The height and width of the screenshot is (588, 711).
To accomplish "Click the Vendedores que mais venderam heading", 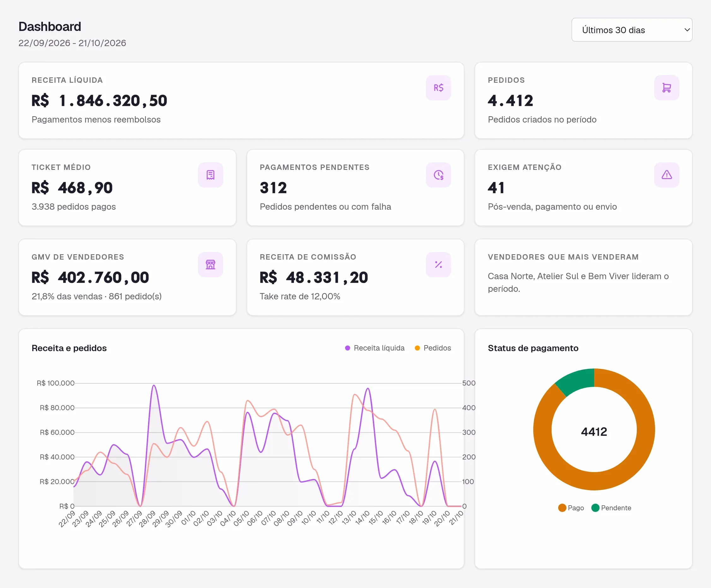I will click(563, 257).
